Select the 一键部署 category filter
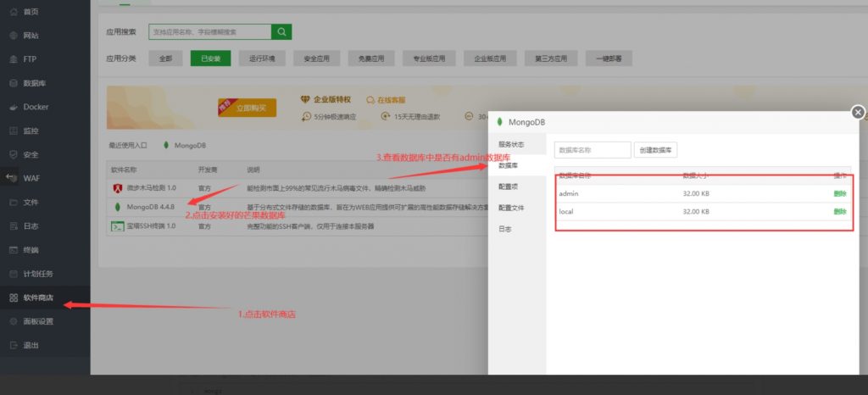The width and height of the screenshot is (868, 395). pyautogui.click(x=609, y=58)
